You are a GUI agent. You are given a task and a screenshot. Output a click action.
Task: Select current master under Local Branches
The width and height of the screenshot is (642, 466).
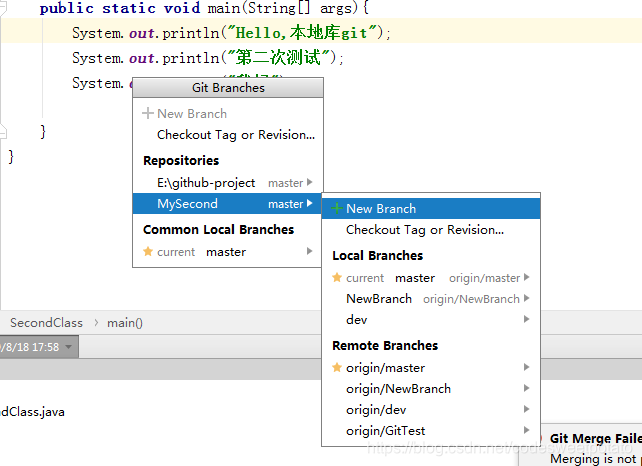431,278
